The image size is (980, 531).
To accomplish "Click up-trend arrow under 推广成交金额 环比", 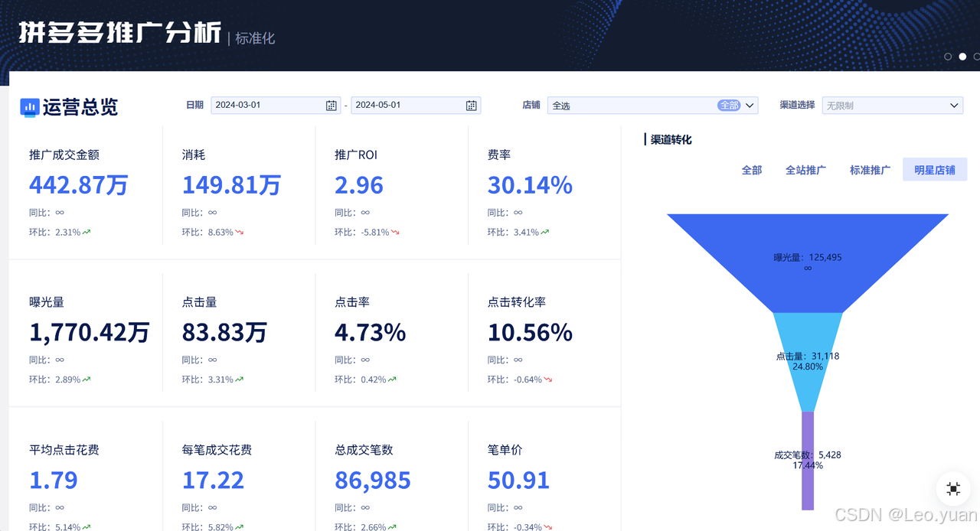I will coord(87,232).
